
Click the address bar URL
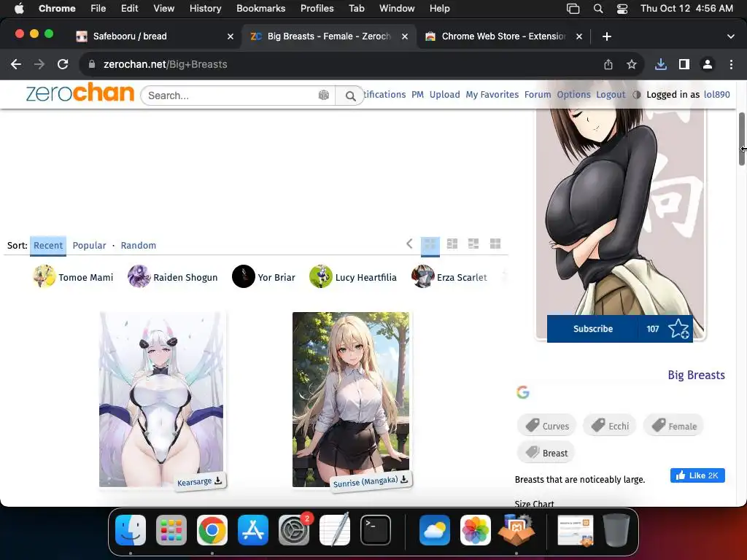pos(165,64)
